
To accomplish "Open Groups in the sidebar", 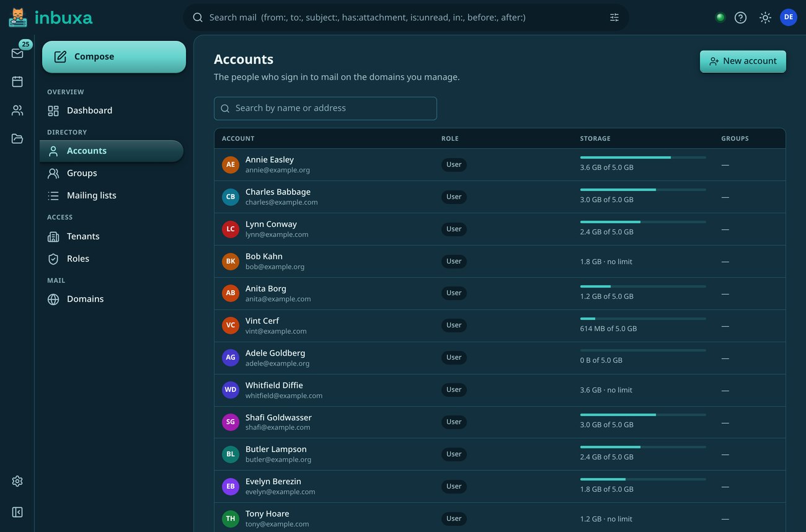I will pos(112,173).
